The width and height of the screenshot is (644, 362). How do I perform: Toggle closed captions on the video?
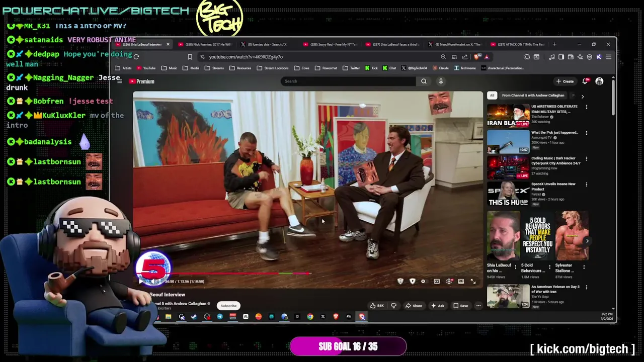coord(437,282)
